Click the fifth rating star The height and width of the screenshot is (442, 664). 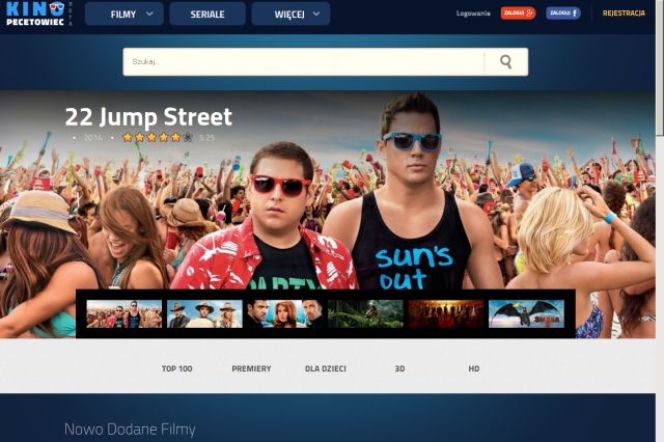coord(176,137)
